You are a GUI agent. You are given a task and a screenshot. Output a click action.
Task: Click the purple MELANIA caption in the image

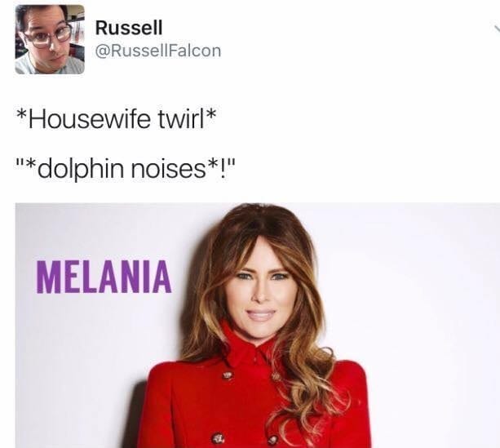104,277
